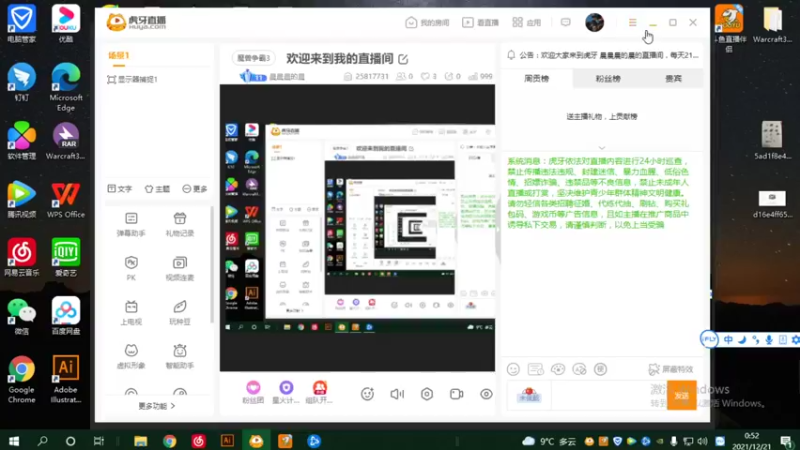Viewport: 800px width, 450px height.
Task: Click the tools panel vertical scrollbar
Action: coord(212,265)
